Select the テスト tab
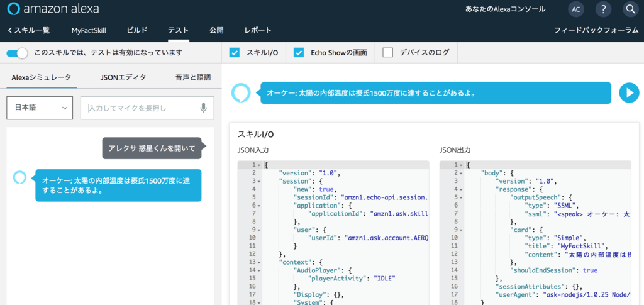This screenshot has height=305, width=644. pyautogui.click(x=178, y=30)
